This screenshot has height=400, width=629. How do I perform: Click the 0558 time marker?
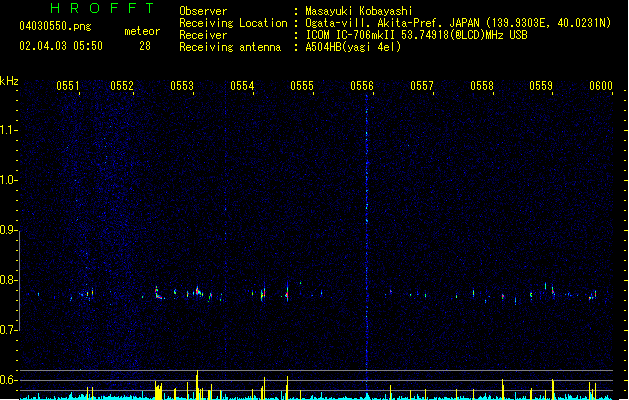[482, 86]
